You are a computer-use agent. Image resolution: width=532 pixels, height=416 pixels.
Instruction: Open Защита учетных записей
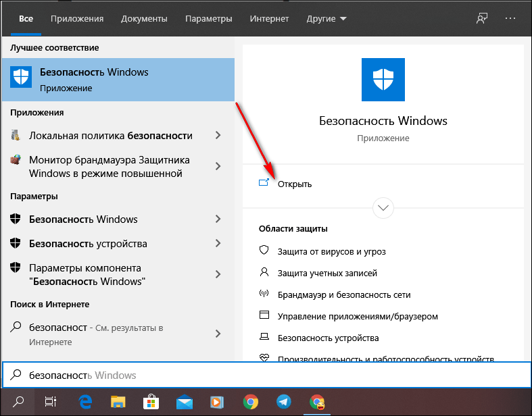tap(327, 273)
